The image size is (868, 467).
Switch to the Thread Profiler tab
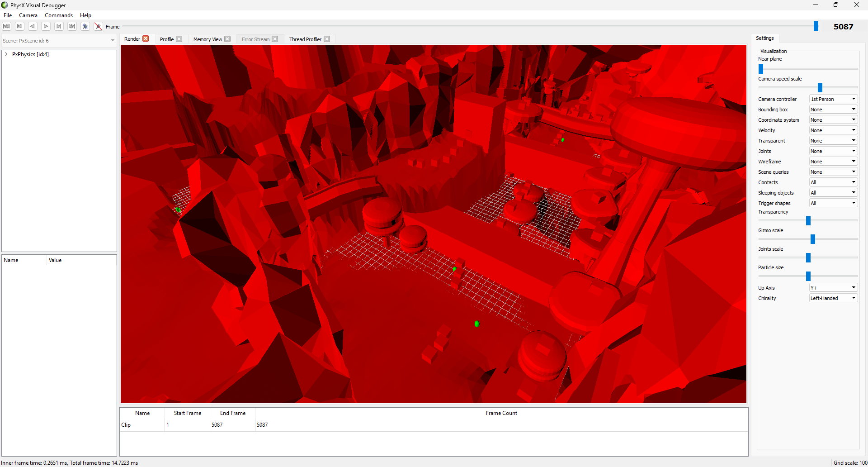point(305,39)
